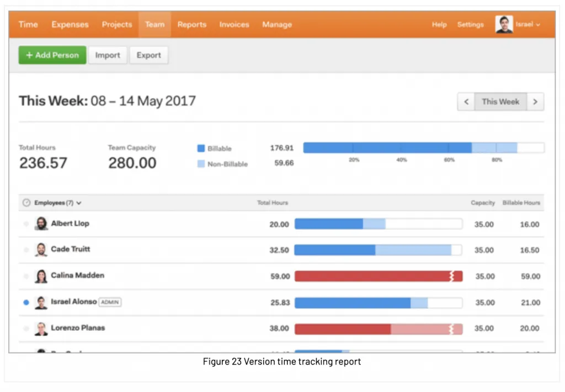The height and width of the screenshot is (392, 565).
Task: Click the 176.91 billable hours value
Action: pos(282,148)
